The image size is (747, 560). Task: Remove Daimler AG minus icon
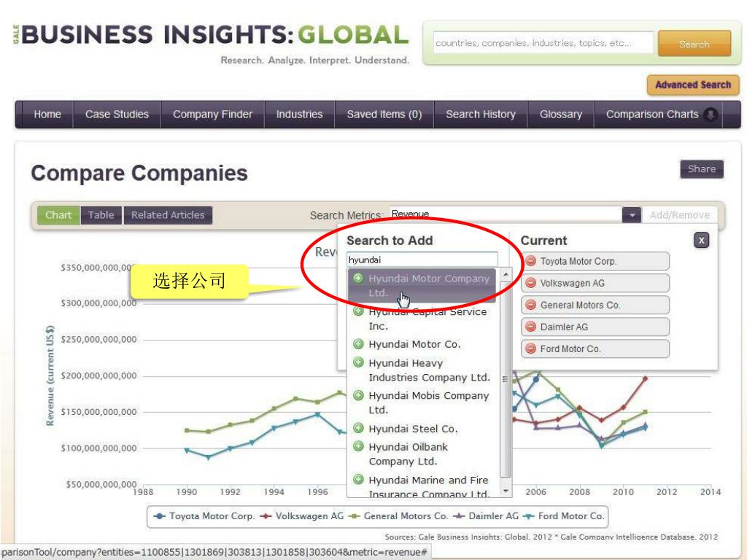(531, 327)
